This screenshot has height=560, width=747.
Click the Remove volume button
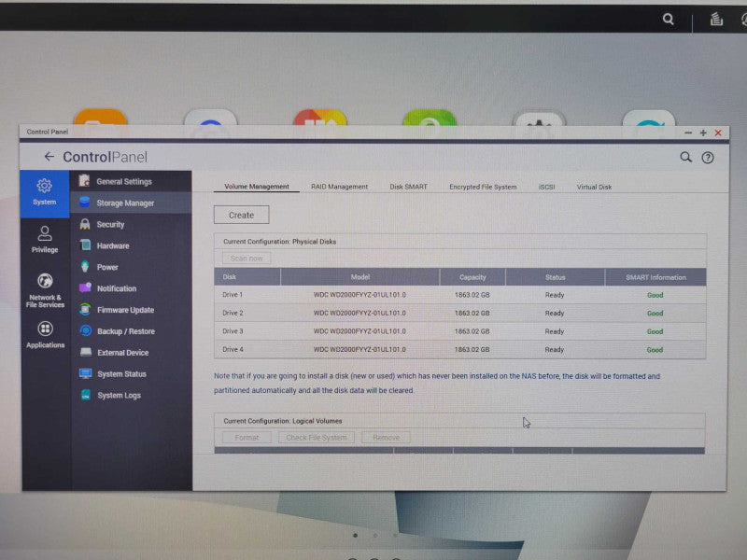tap(386, 437)
